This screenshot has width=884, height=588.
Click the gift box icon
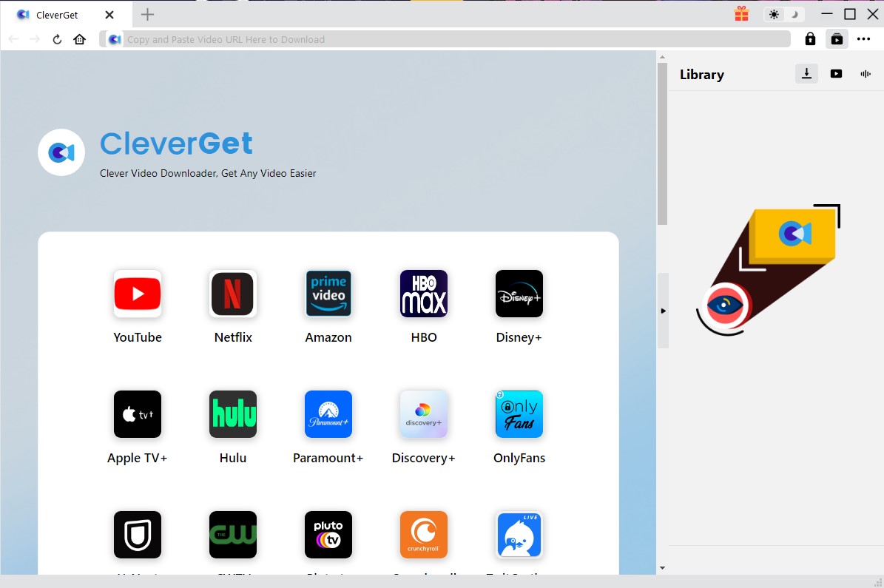click(741, 14)
